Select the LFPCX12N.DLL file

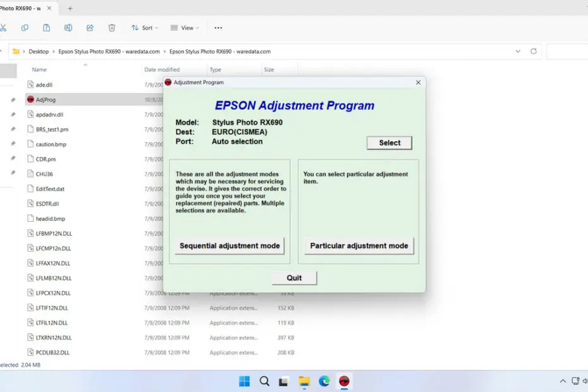pos(53,293)
